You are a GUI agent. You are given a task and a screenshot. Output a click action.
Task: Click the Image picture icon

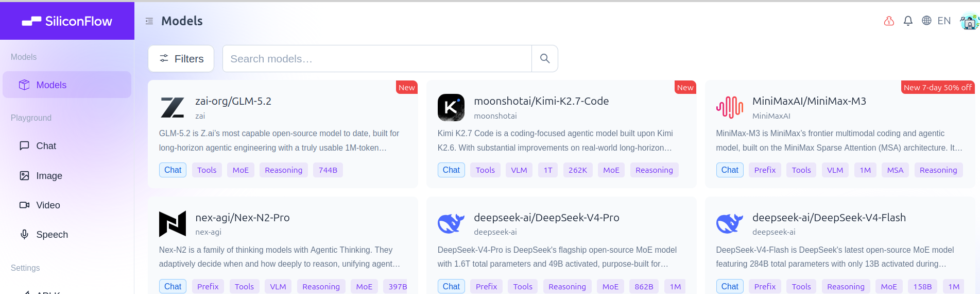click(x=24, y=176)
